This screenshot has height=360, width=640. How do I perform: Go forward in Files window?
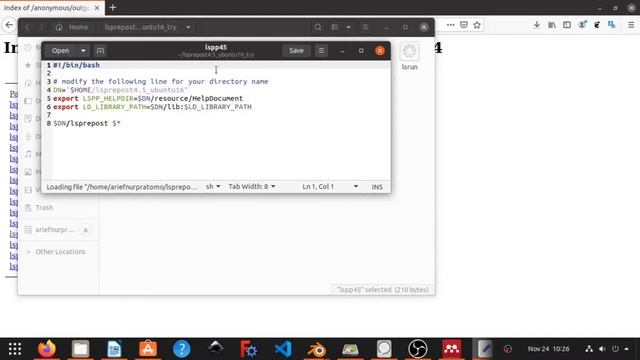click(41, 27)
